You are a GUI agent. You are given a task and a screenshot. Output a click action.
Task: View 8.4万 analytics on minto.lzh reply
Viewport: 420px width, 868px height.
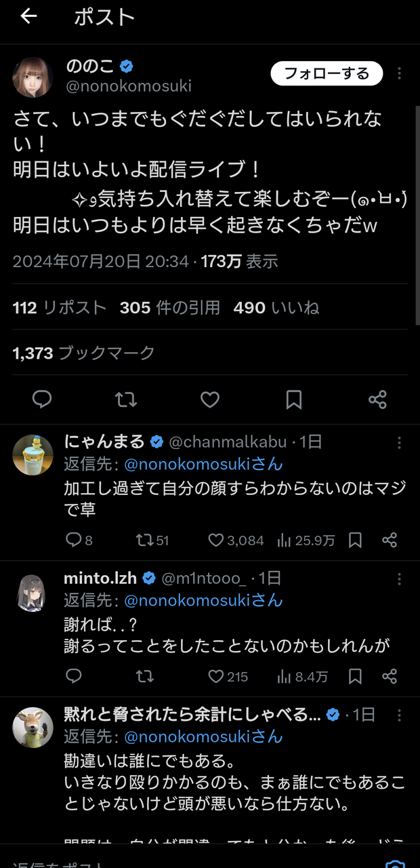click(302, 676)
